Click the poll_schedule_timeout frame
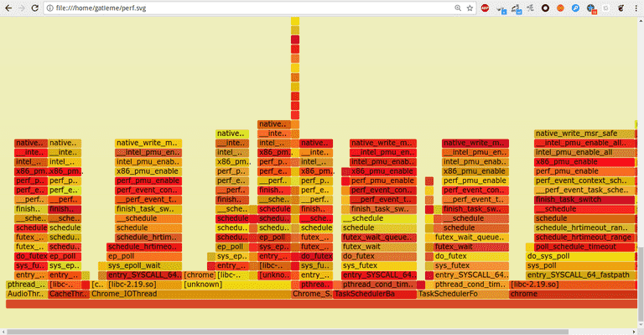The image size is (644, 335). point(584,247)
